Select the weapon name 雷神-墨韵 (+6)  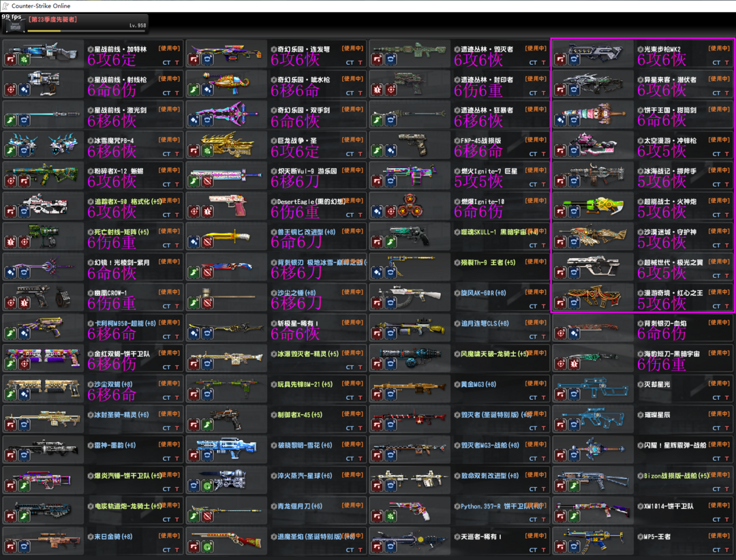(115, 446)
